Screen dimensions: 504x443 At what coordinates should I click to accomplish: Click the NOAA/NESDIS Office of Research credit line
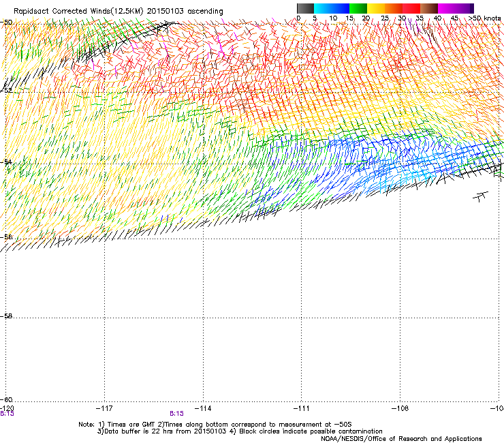401,438
